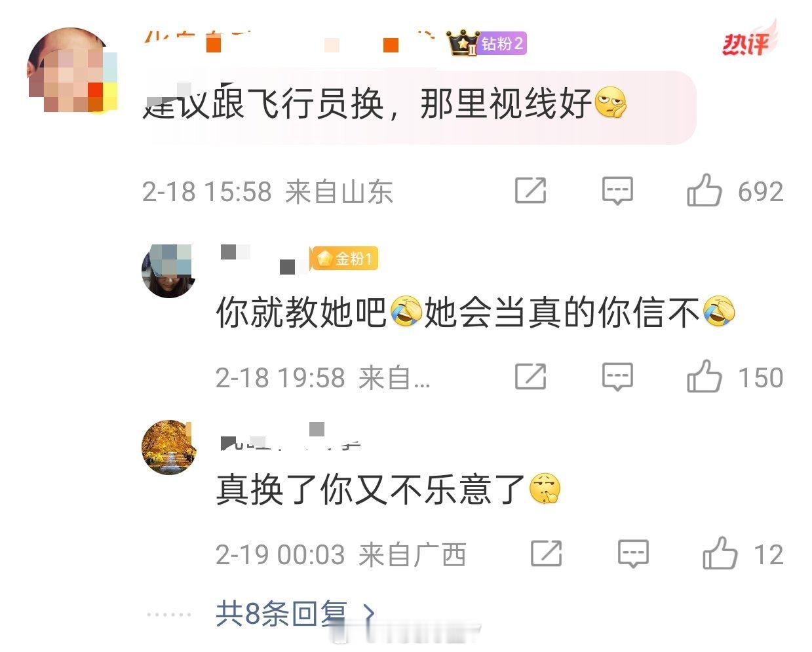Viewport: 812px width, 652px height.
Task: Open the autumn trees avatar profile
Action: pyautogui.click(x=169, y=447)
